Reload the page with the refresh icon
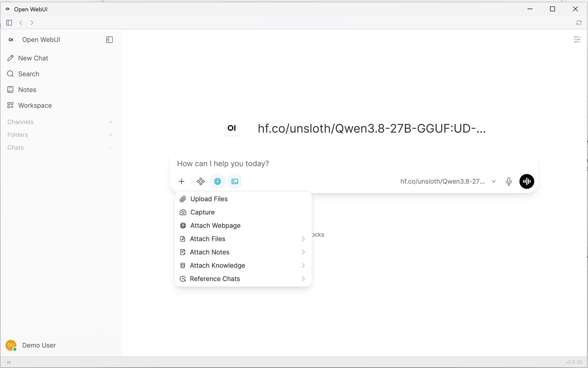Image resolution: width=588 pixels, height=368 pixels. coord(579,23)
